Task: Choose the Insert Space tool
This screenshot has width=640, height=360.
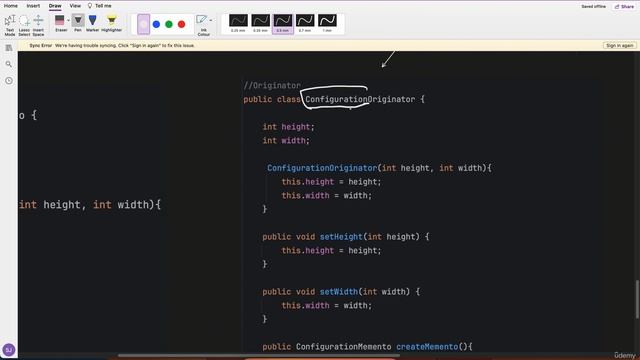Action: (x=38, y=25)
